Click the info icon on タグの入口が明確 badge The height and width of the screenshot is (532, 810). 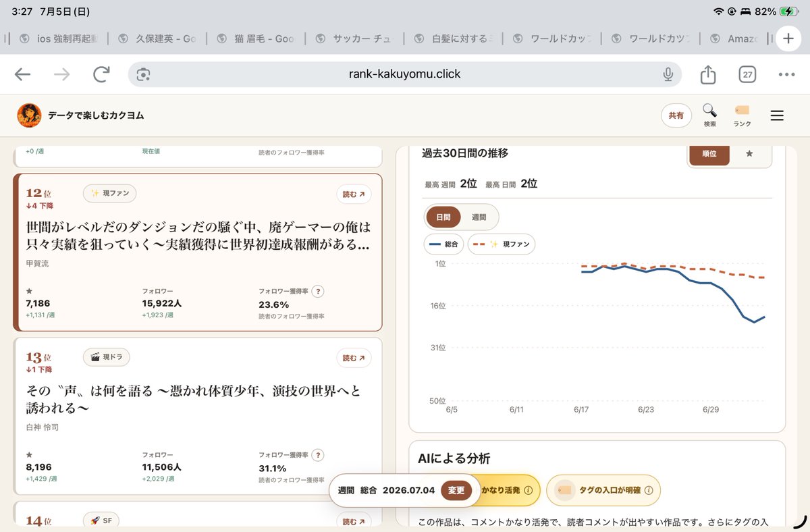(649, 490)
